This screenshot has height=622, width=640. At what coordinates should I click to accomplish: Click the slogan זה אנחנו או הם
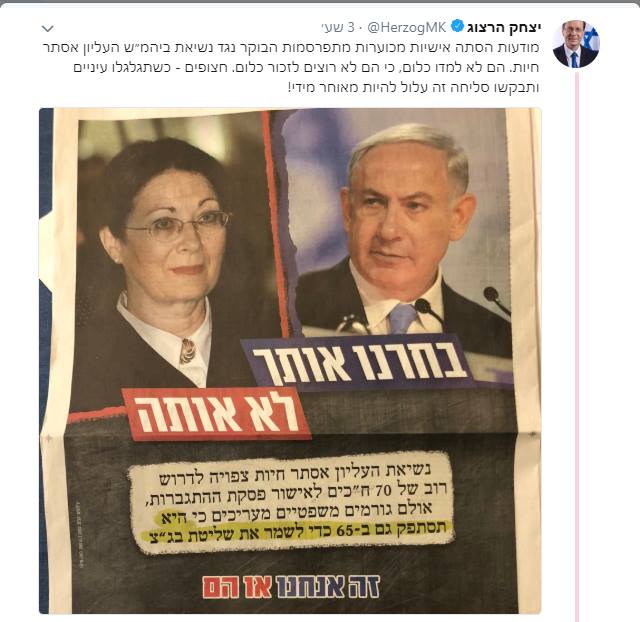(x=291, y=586)
